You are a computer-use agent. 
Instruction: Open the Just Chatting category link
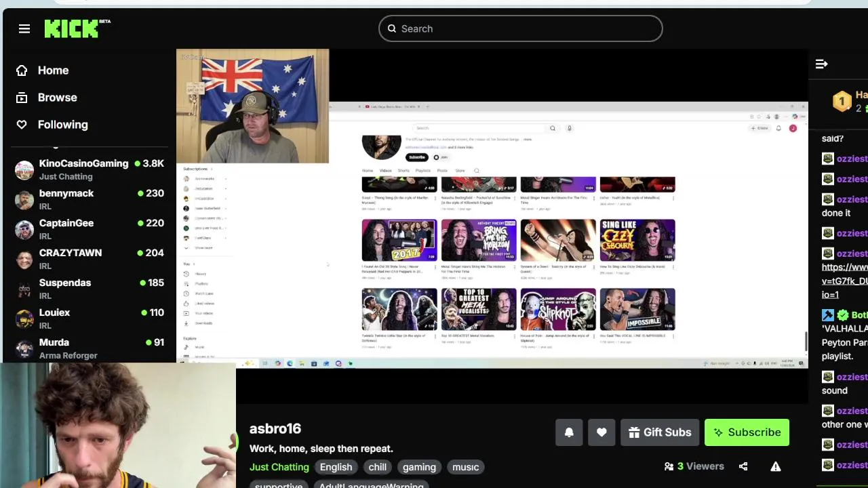(x=279, y=467)
